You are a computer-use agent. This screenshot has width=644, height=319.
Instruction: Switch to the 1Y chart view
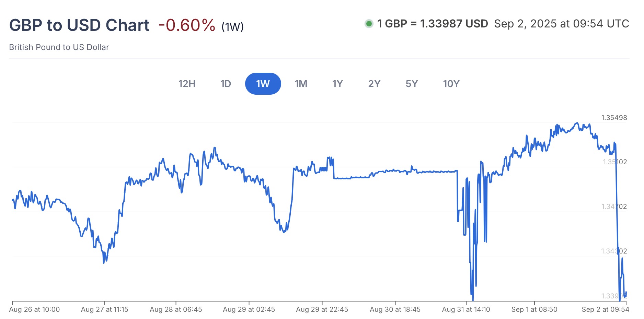click(x=337, y=84)
